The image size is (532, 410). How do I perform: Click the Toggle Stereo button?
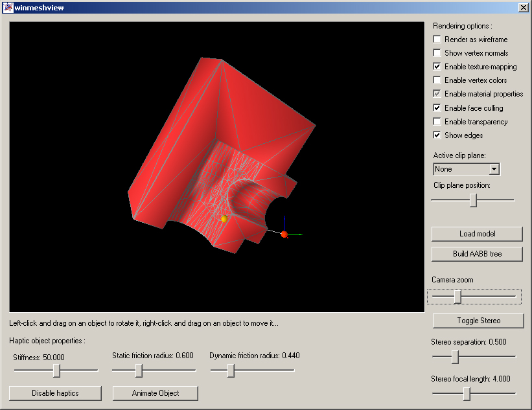coord(478,321)
